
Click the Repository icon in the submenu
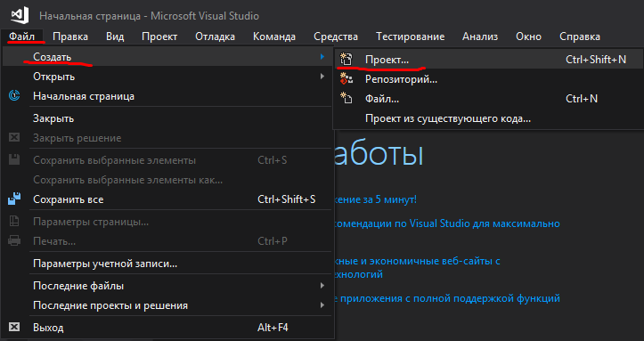[x=346, y=79]
